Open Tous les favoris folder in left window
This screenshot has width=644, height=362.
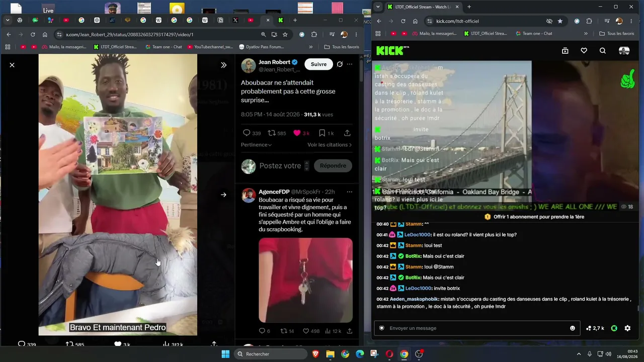342,47
